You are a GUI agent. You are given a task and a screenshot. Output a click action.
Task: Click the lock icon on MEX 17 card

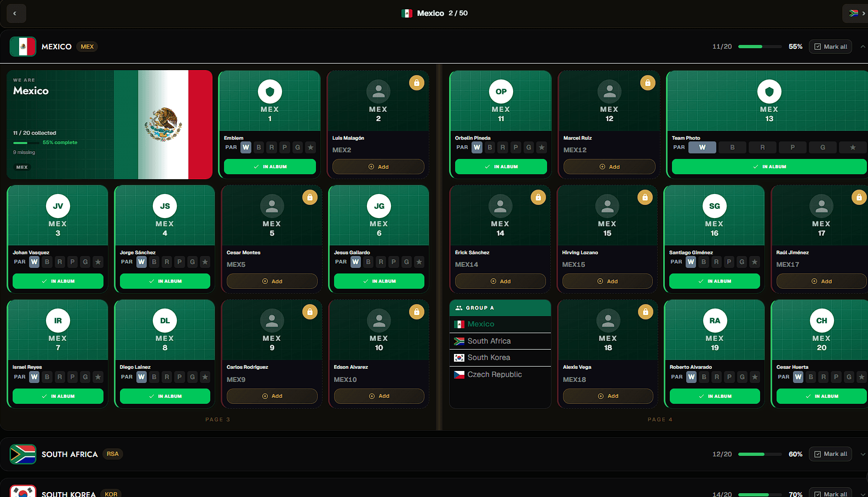click(x=859, y=198)
